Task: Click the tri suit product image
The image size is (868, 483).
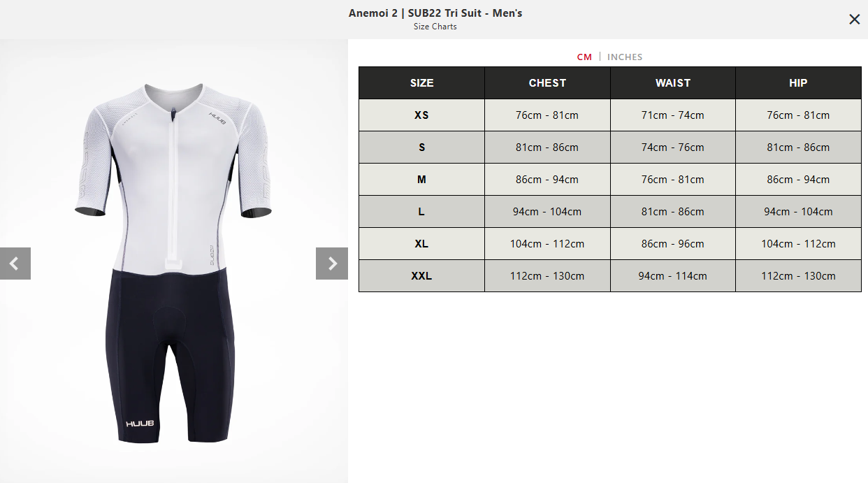Action: [174, 262]
